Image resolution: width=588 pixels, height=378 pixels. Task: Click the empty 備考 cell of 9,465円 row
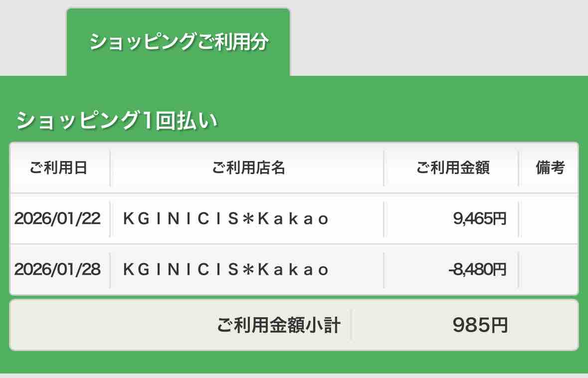pyautogui.click(x=550, y=219)
